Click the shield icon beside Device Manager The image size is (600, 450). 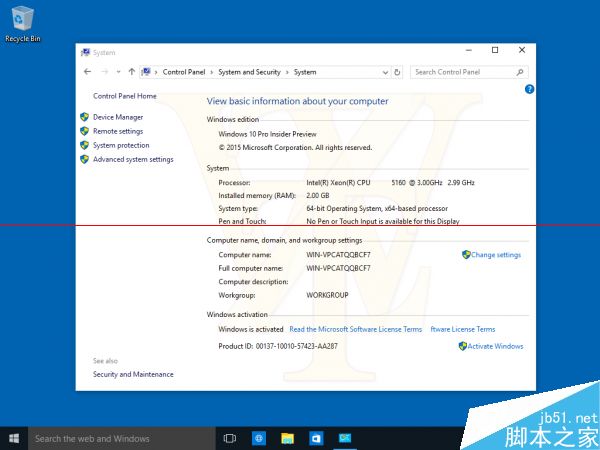tap(85, 117)
